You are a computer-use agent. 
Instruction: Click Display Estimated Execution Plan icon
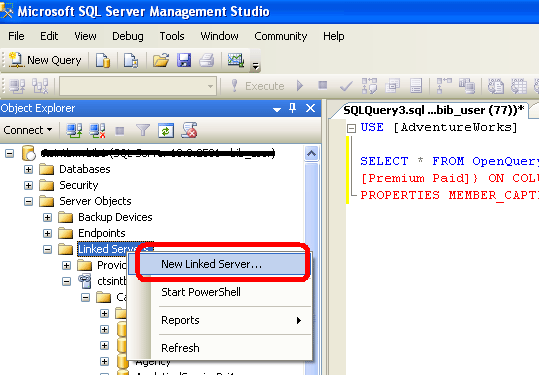pyautogui.click(x=370, y=86)
